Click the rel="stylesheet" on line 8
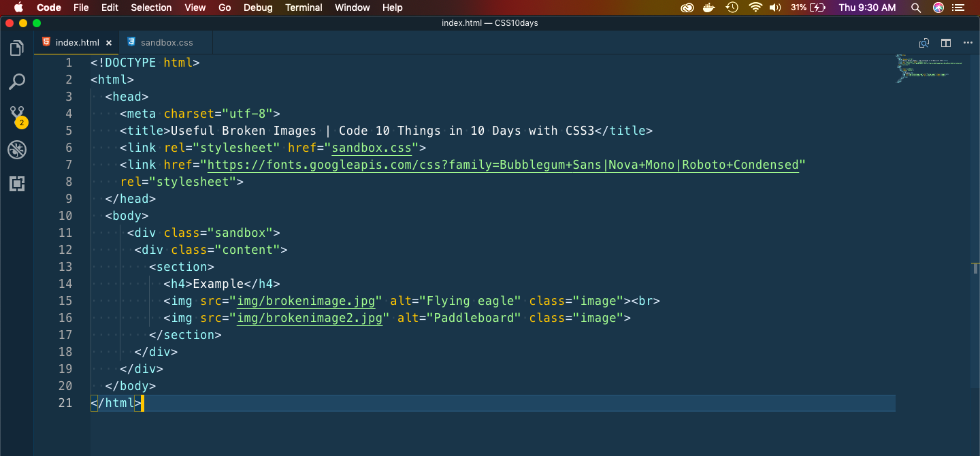980x456 pixels. pos(178,182)
